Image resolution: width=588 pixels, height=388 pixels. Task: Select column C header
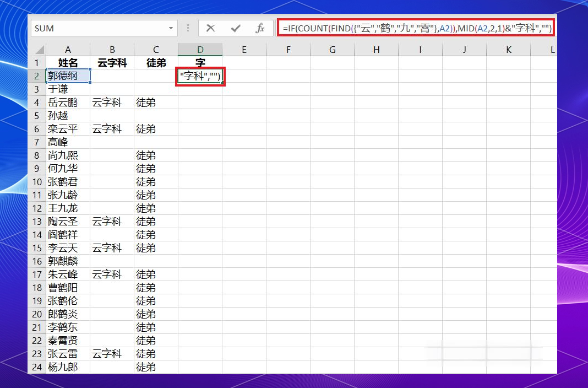pyautogui.click(x=156, y=50)
